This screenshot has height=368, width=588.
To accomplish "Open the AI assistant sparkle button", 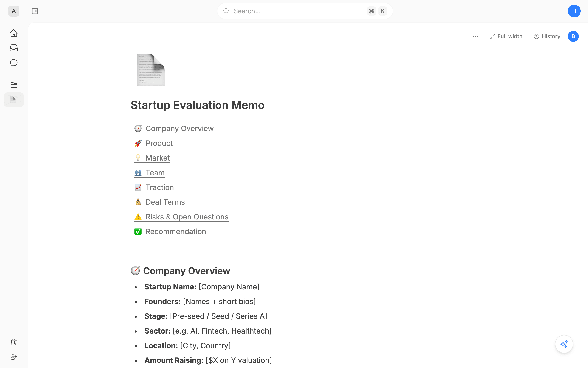I will [564, 344].
